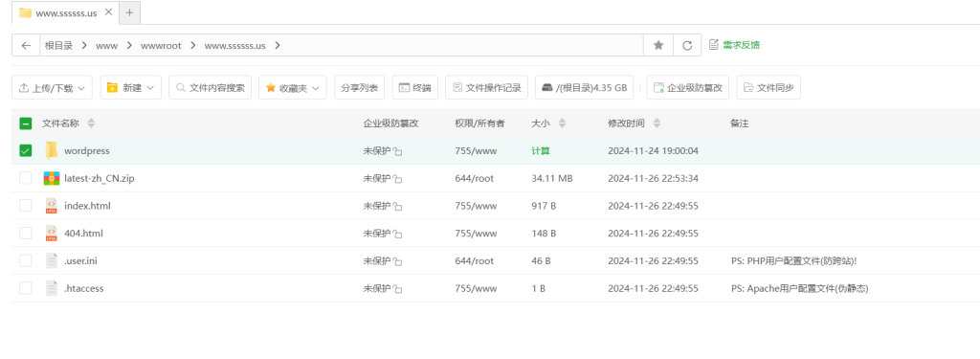This screenshot has width=980, height=359.
Task: Open 文件操作记录 log
Action: coord(487,87)
